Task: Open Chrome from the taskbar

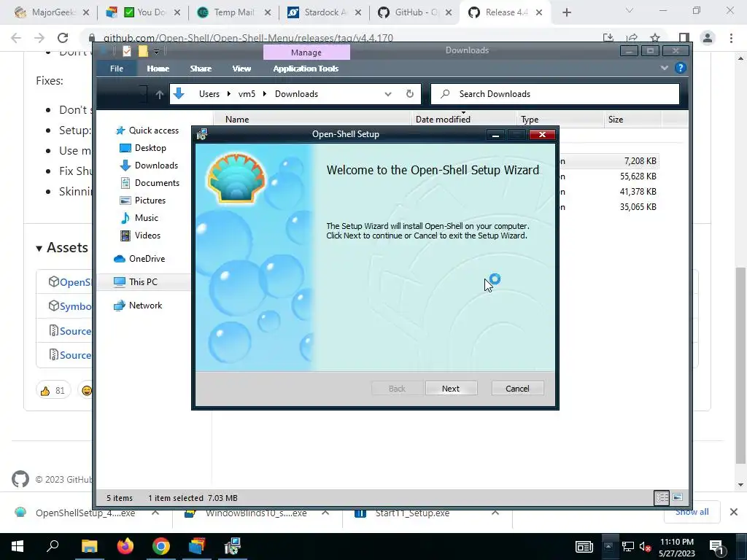Action: 161,546
